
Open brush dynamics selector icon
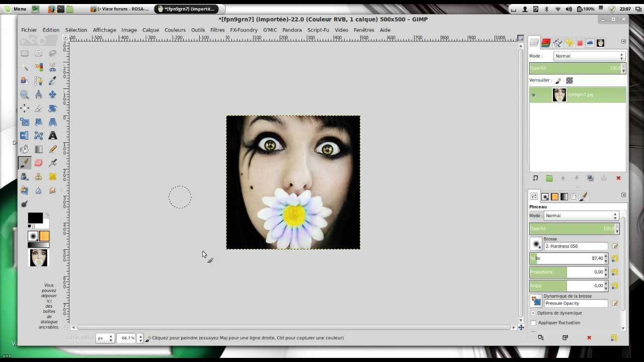(536, 301)
